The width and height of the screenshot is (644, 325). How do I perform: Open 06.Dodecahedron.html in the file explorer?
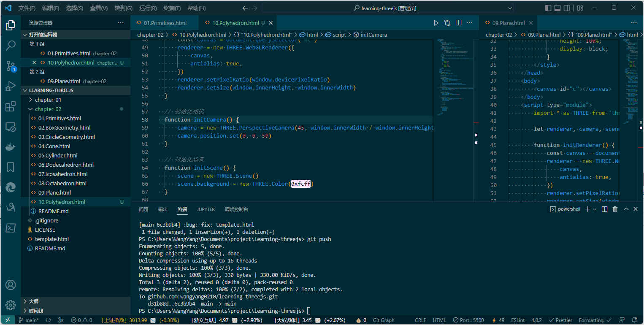[66, 165]
